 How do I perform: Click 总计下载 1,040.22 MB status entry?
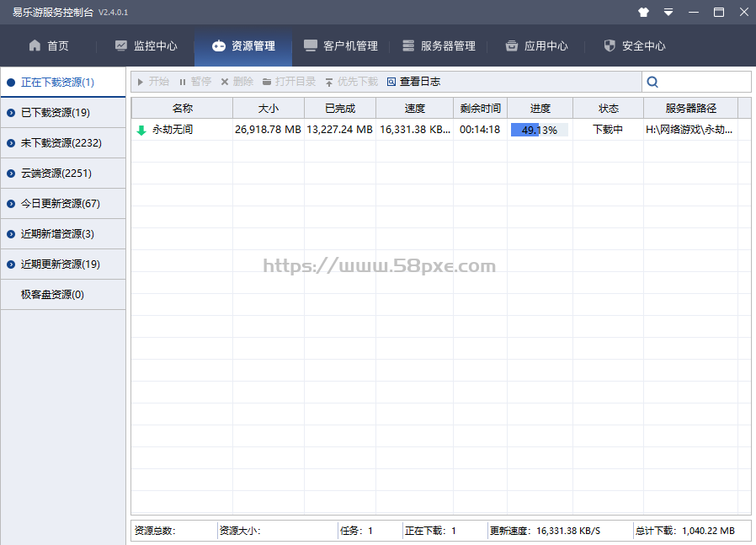coord(685,531)
